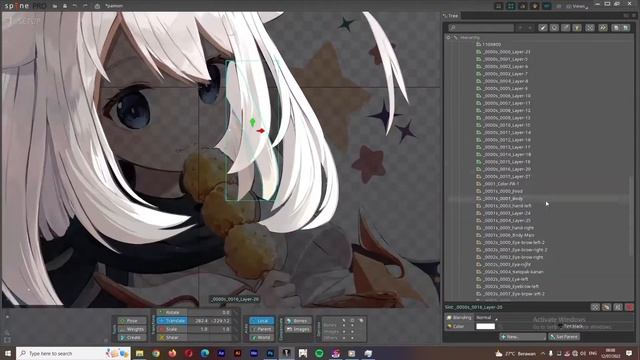Click the undo arrow in title bar

pyautogui.click(x=75, y=6)
